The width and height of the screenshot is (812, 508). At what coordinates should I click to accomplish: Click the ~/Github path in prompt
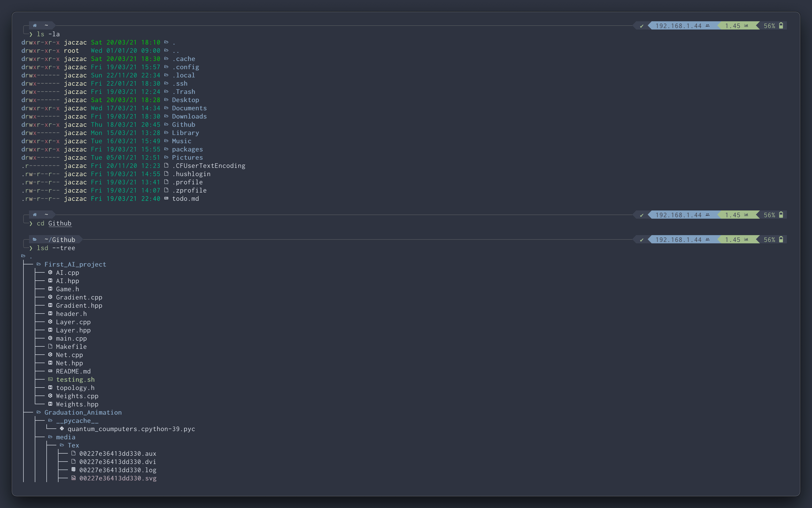tap(60, 239)
